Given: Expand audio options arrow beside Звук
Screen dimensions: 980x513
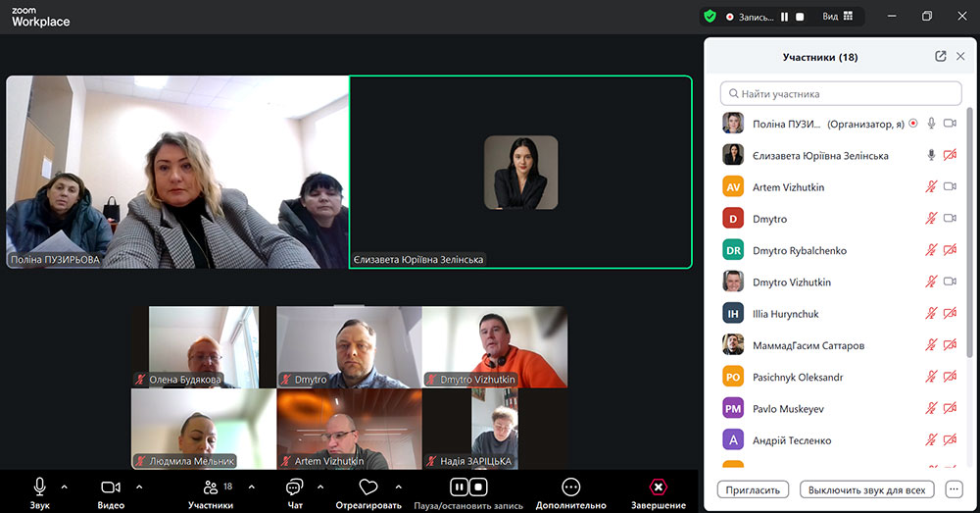Looking at the screenshot, I should pyautogui.click(x=65, y=487).
